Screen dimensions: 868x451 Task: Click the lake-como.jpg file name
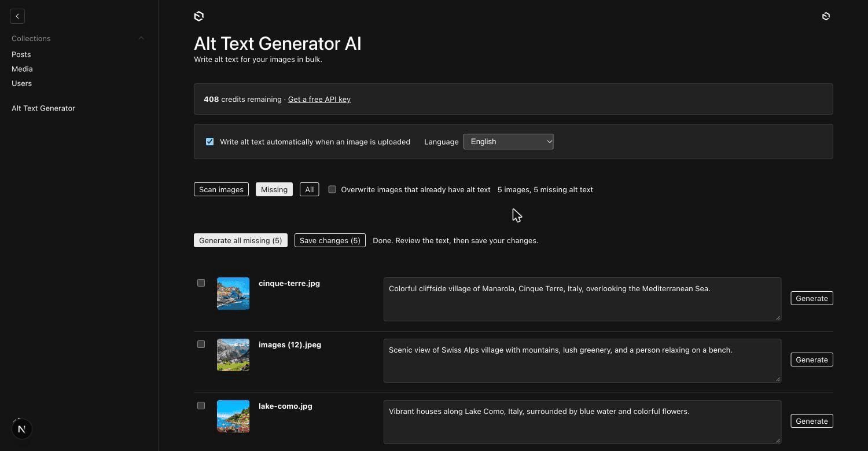tap(285, 406)
